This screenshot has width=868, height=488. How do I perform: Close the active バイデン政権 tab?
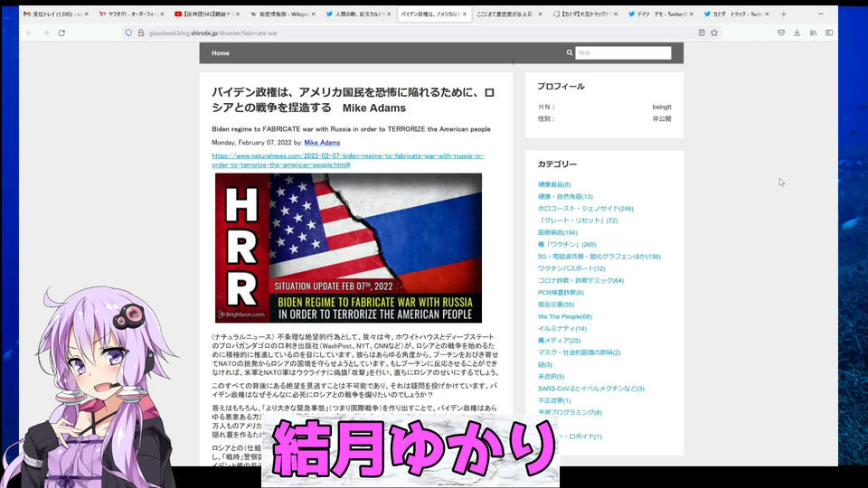[465, 14]
